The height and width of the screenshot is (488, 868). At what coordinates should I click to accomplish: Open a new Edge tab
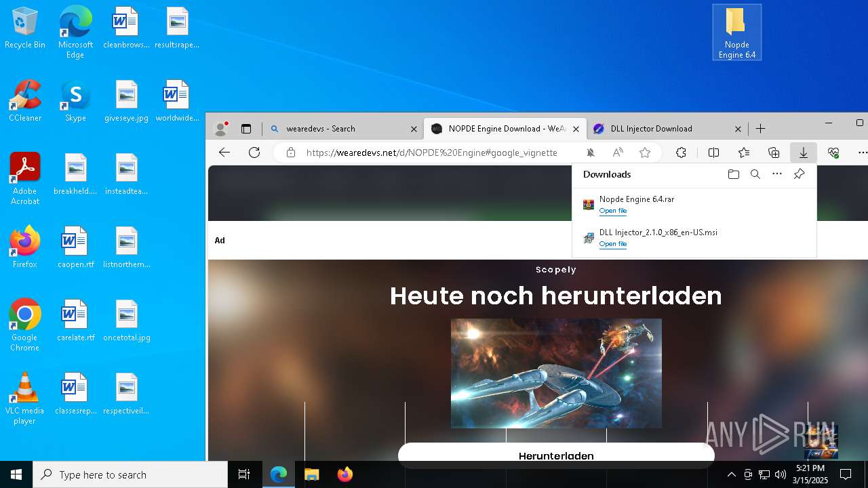tap(761, 129)
